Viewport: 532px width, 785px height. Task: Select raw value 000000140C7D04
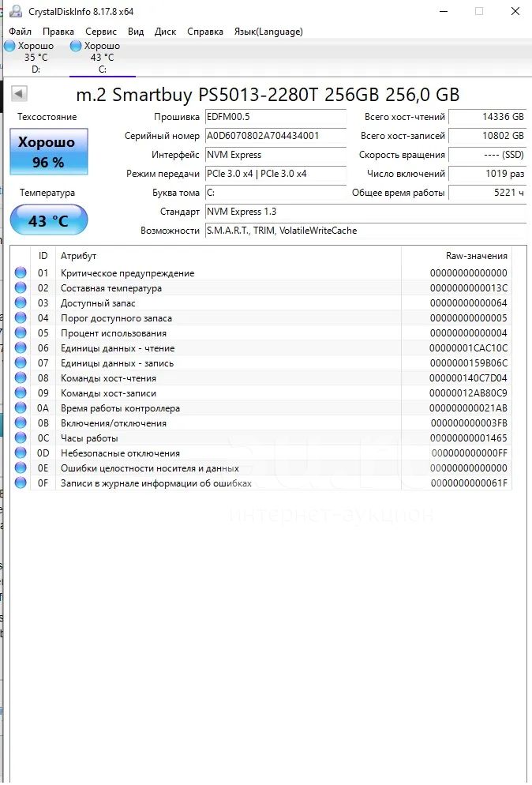tap(468, 378)
